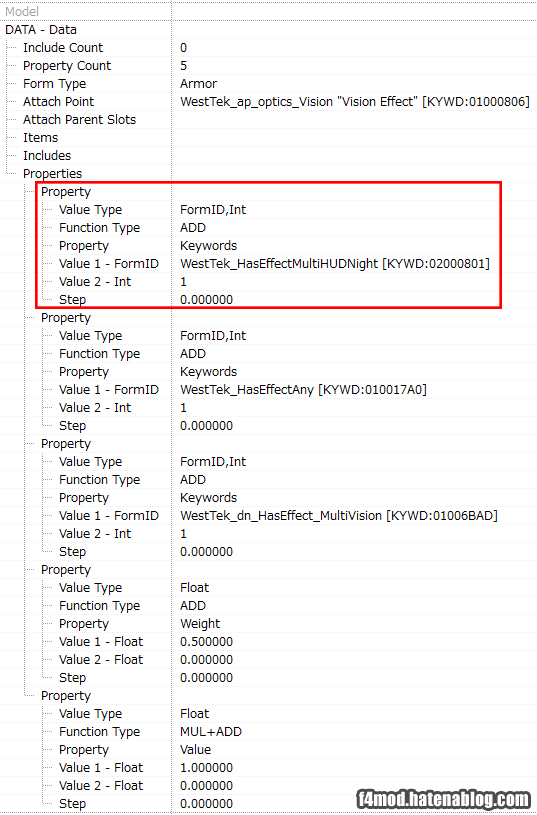Image resolution: width=537 pixels, height=815 pixels.
Task: Click the WestTek_HasEffectMultiHUDNight [KYWD:02000801] value
Action: click(x=335, y=264)
